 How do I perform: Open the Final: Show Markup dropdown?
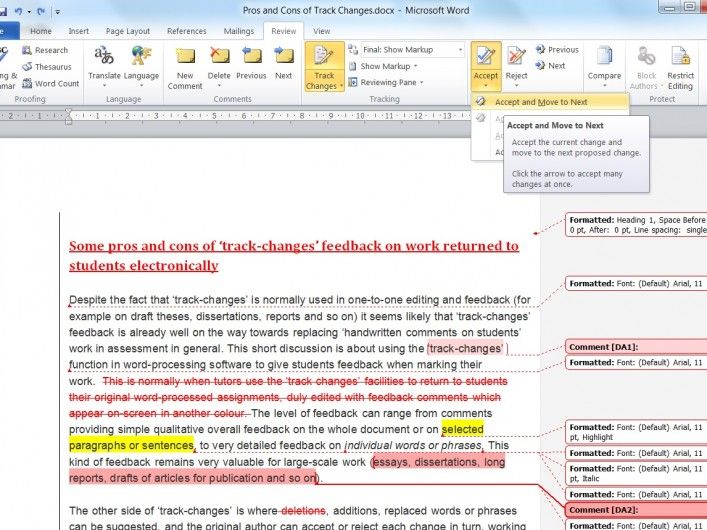pyautogui.click(x=412, y=50)
